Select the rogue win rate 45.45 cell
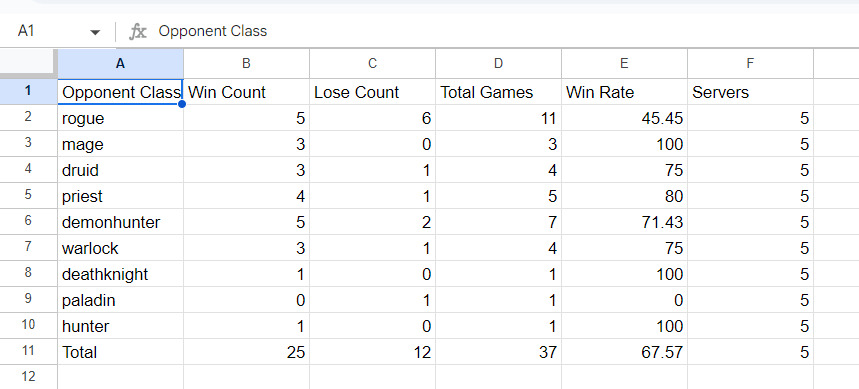The height and width of the screenshot is (389, 859). pyautogui.click(x=625, y=118)
